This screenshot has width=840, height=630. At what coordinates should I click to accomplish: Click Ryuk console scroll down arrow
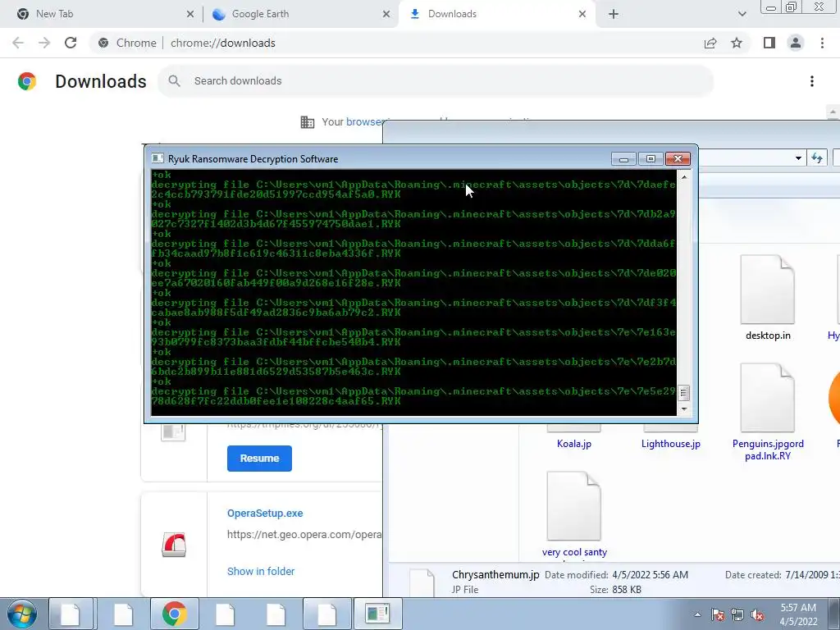[x=683, y=409]
